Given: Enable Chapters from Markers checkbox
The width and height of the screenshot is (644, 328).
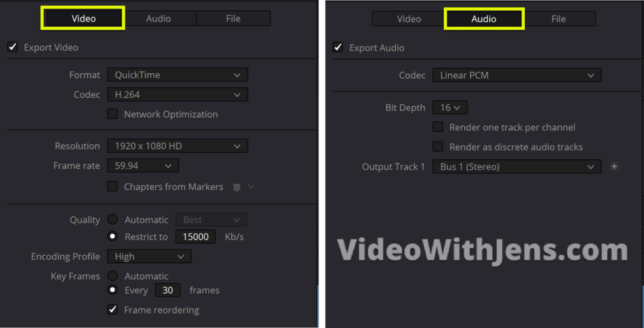Looking at the screenshot, I should point(112,187).
